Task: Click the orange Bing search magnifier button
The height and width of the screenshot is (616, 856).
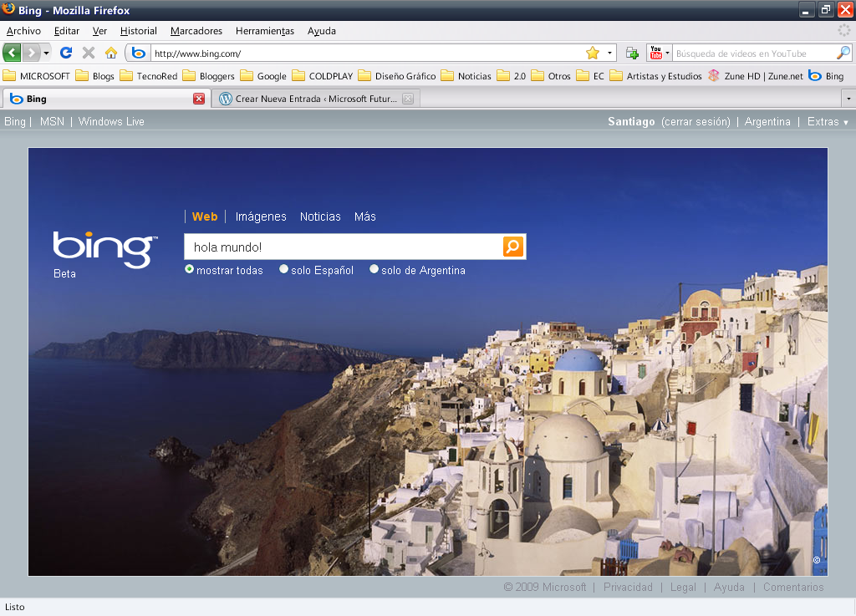Action: coord(512,247)
